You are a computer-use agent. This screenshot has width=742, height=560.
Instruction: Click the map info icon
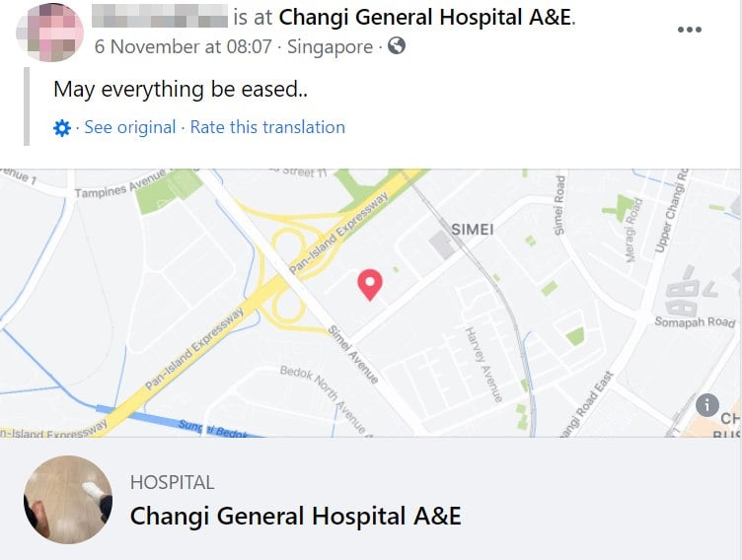(706, 404)
